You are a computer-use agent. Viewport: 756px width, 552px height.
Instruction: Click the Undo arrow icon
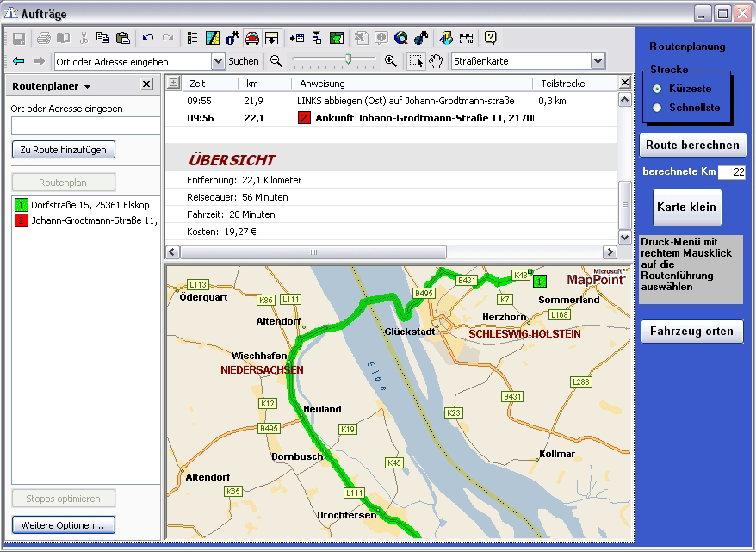pos(148,38)
